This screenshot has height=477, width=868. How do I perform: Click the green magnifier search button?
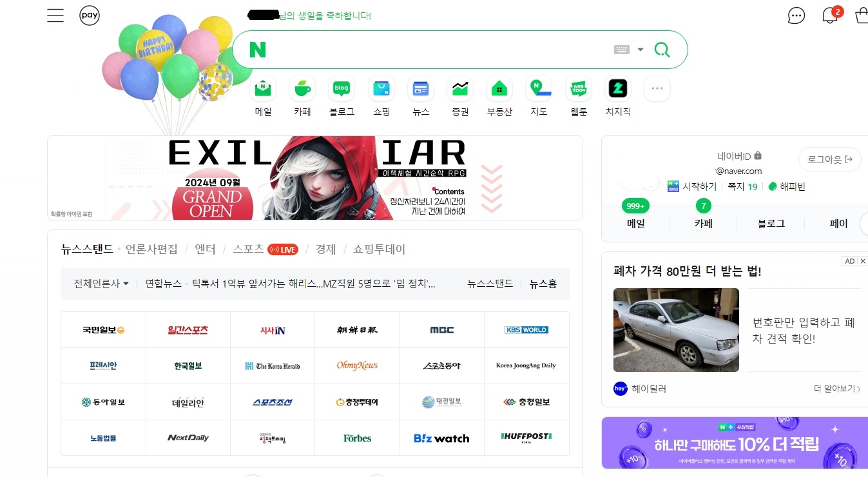pyautogui.click(x=662, y=50)
